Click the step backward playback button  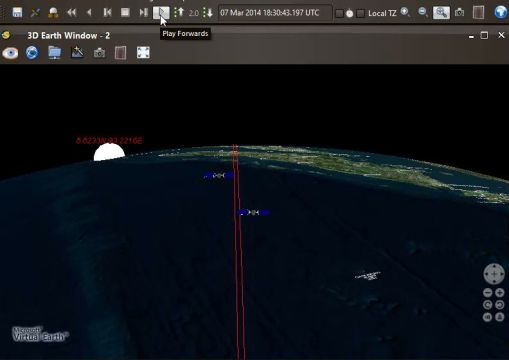pyautogui.click(x=89, y=13)
